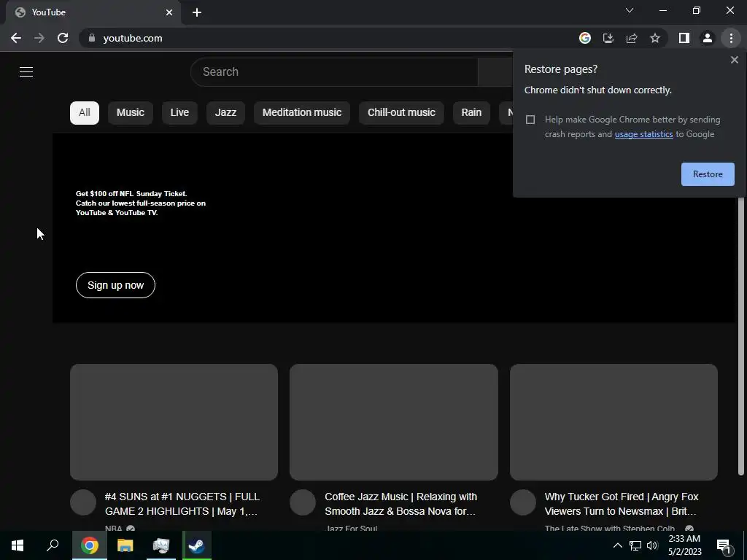The width and height of the screenshot is (747, 560).
Task: Click the Coffee Jazz Music video title
Action: (400, 504)
